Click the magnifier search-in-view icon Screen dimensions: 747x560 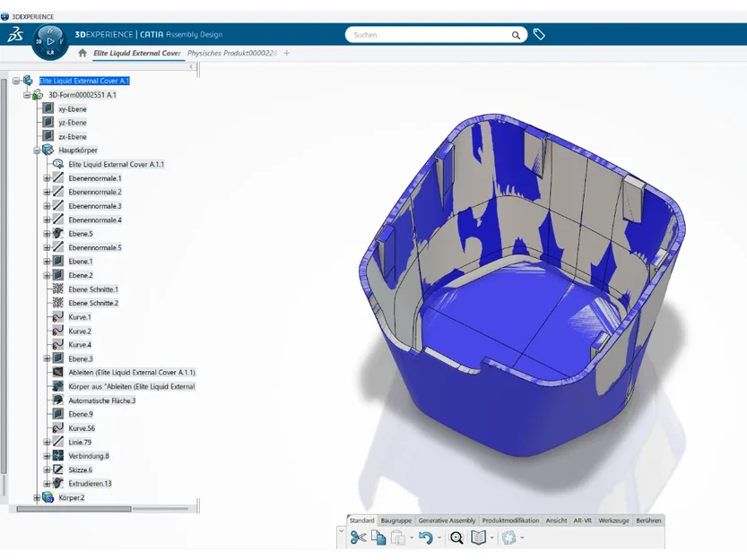tap(456, 538)
